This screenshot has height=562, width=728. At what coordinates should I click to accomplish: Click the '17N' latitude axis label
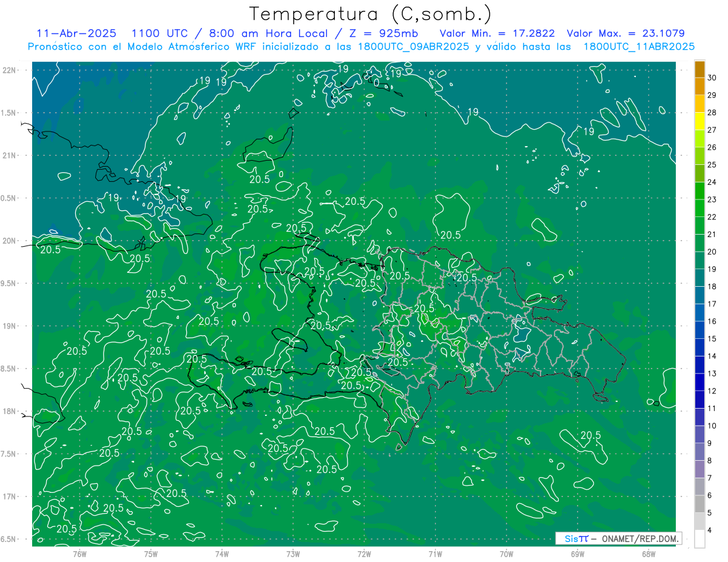click(9, 497)
